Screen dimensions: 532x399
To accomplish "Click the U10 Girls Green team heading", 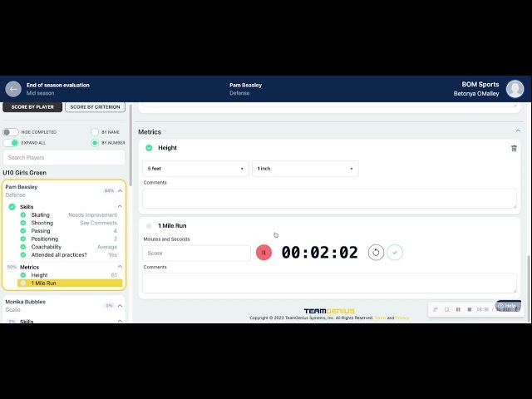I will (x=24, y=173).
